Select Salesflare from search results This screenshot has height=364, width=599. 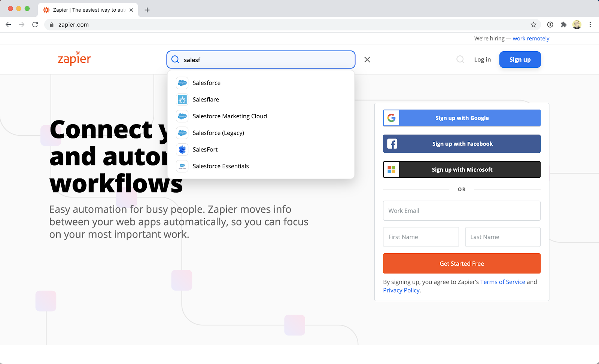(261, 100)
